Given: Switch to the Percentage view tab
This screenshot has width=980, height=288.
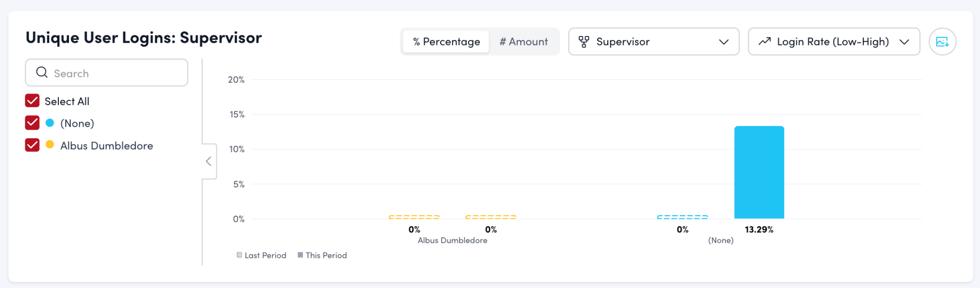Looking at the screenshot, I should pyautogui.click(x=446, y=42).
